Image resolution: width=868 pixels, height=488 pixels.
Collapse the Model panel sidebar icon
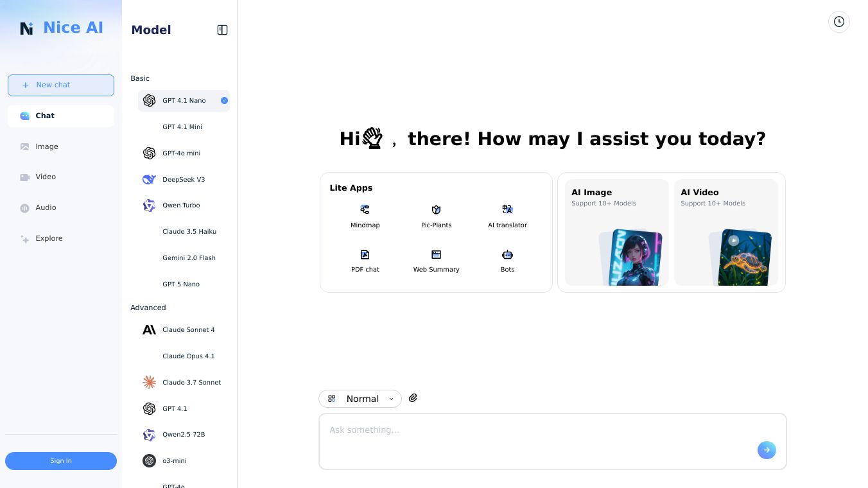223,30
